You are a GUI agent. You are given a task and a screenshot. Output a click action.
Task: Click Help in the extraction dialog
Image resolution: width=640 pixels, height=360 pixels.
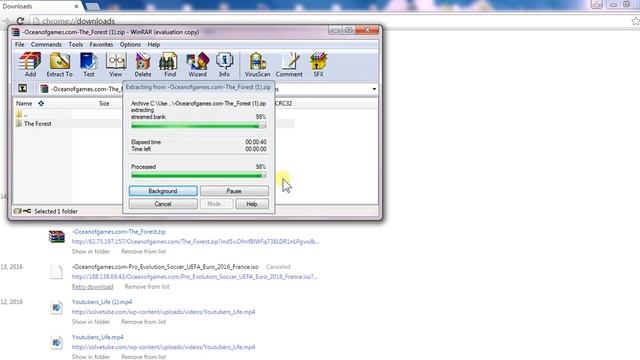[251, 204]
